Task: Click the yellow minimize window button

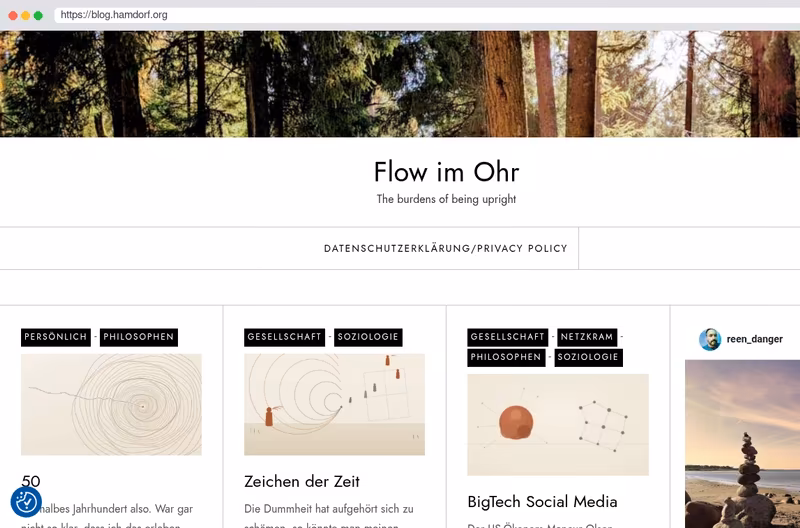Action: click(x=26, y=15)
